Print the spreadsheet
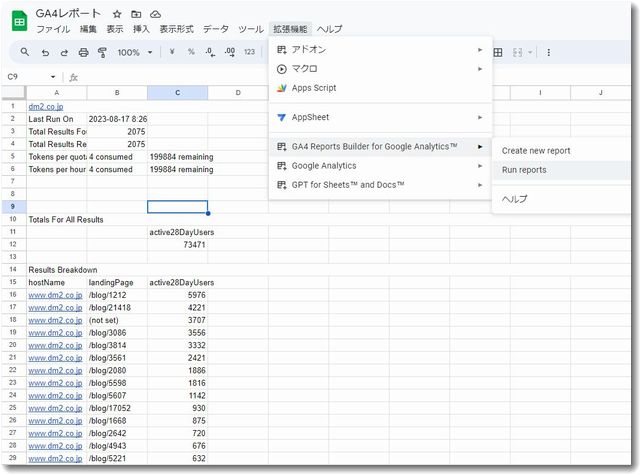This screenshot has height=474, width=640. coord(83,52)
